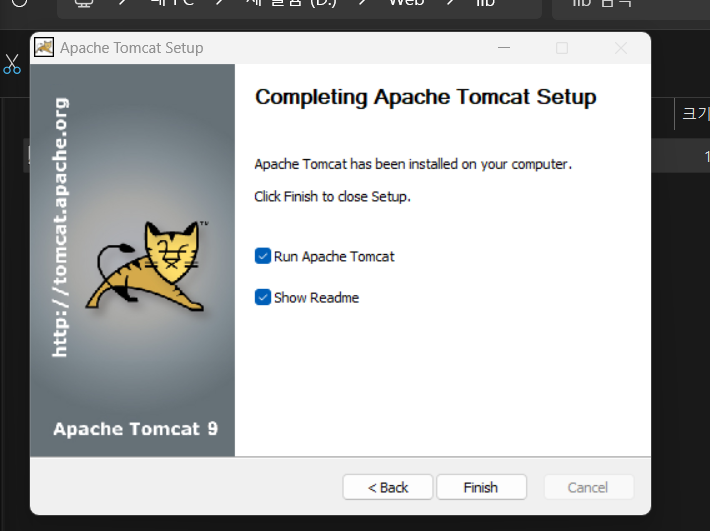The width and height of the screenshot is (710, 531).
Task: Click the 'Web' breadcrumb in File Explorer
Action: point(406,3)
